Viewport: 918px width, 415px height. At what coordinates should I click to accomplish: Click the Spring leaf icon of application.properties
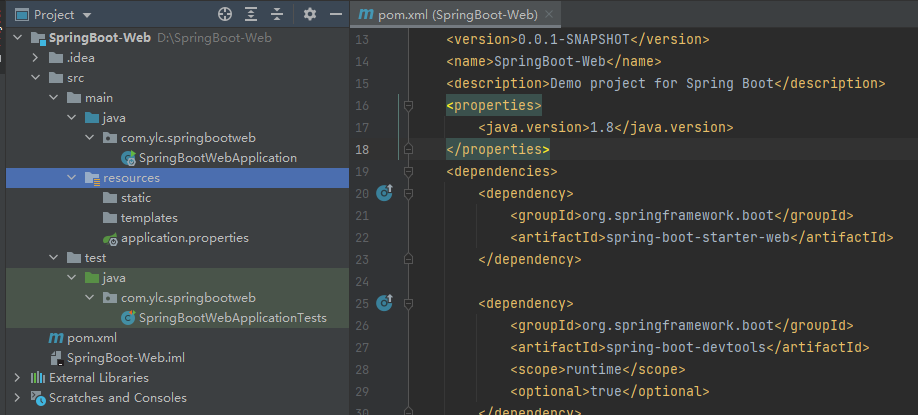(111, 238)
